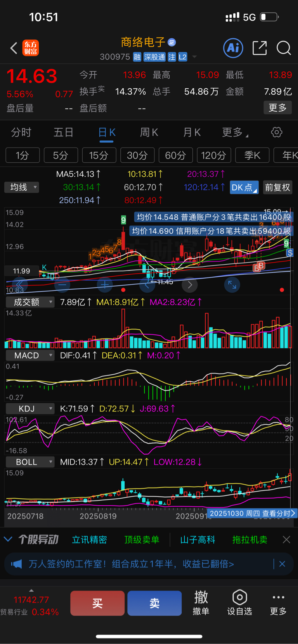Tap the 注 registration tag
The width and height of the screenshot is (298, 644).
[172, 57]
